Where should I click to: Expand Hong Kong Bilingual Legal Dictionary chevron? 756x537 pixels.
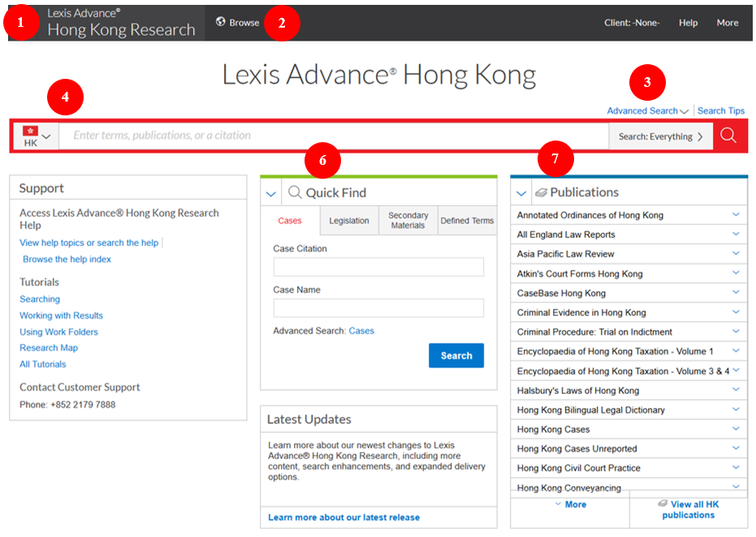click(736, 409)
